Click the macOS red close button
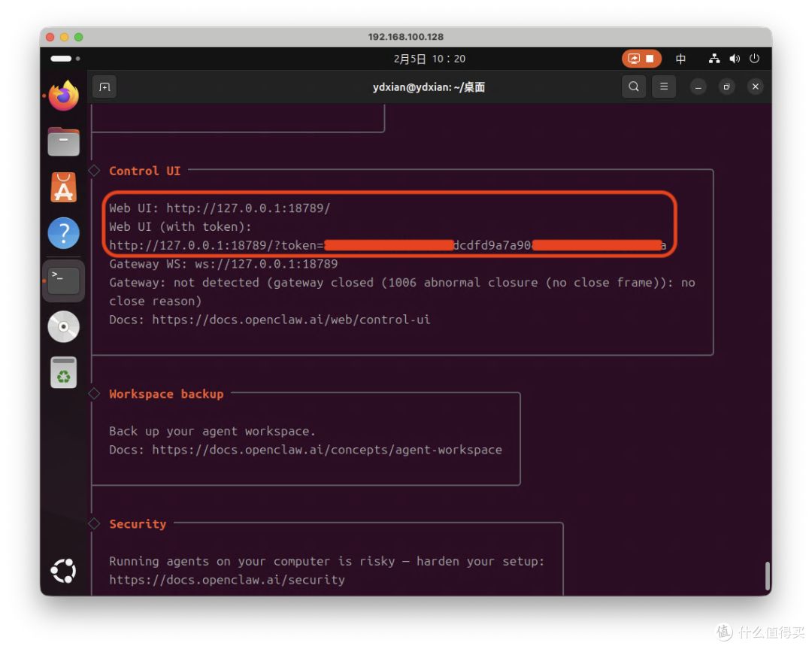The width and height of the screenshot is (812, 649). pos(50,38)
